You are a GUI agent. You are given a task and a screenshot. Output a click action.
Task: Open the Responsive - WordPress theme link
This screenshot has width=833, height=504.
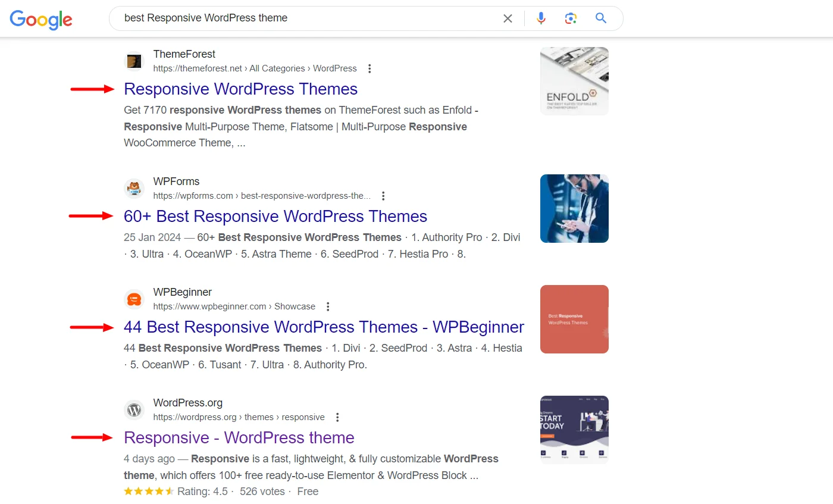(x=239, y=437)
